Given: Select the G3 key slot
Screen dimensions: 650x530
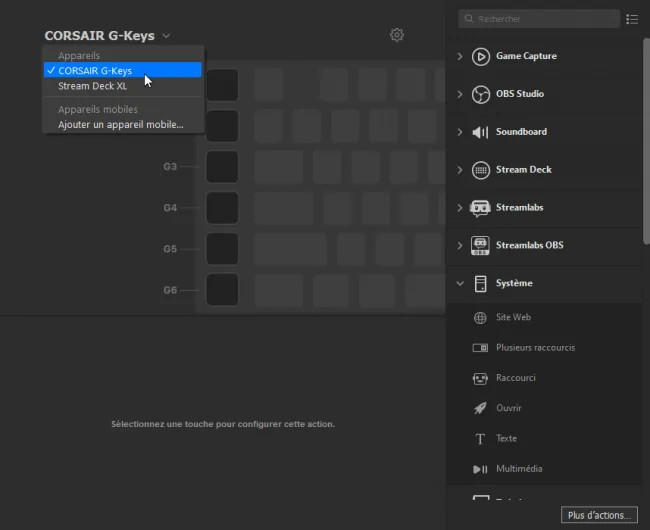Looking at the screenshot, I should 222,167.
